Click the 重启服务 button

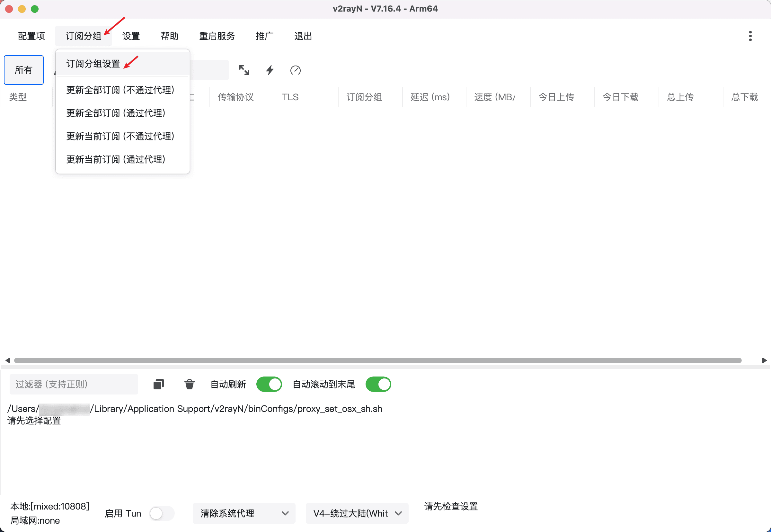click(217, 36)
